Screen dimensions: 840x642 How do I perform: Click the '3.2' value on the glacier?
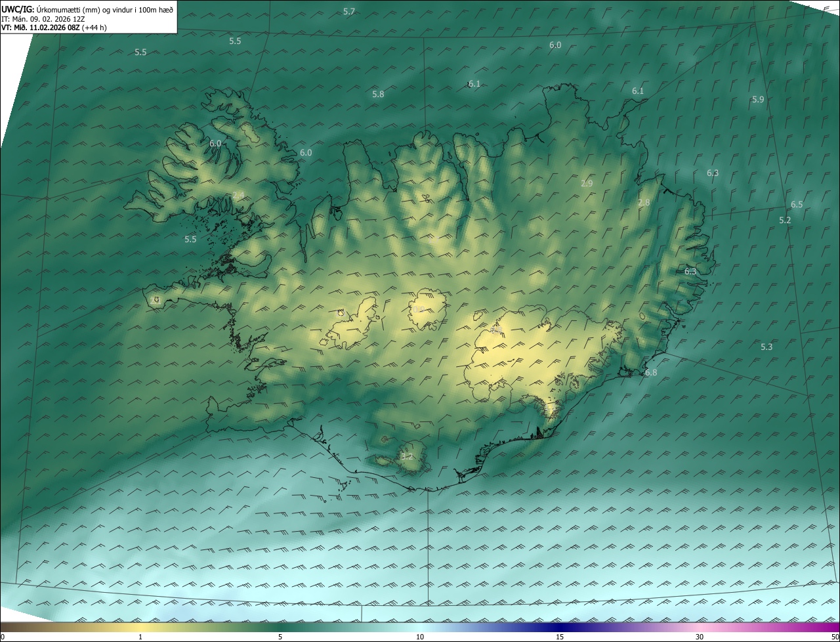click(x=407, y=456)
